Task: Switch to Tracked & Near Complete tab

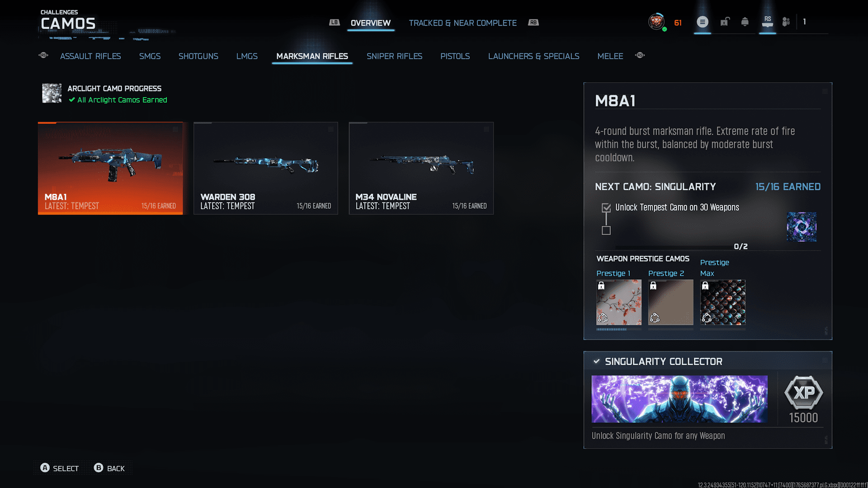Action: tap(462, 23)
